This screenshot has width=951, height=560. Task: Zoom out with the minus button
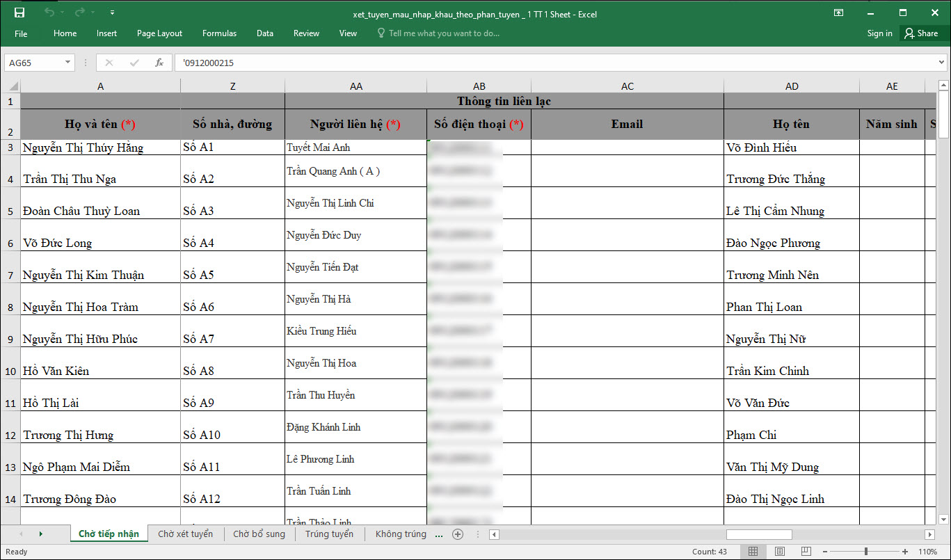point(825,552)
